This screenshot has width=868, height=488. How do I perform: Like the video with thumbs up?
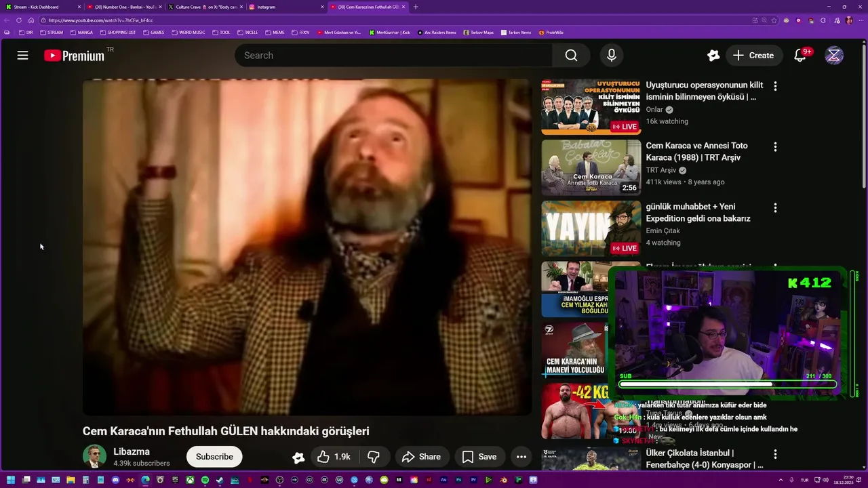tap(334, 457)
